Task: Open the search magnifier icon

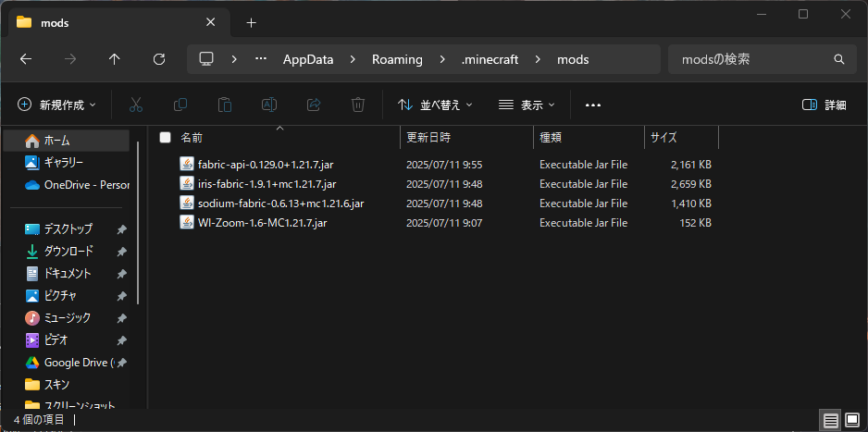Action: click(x=839, y=59)
